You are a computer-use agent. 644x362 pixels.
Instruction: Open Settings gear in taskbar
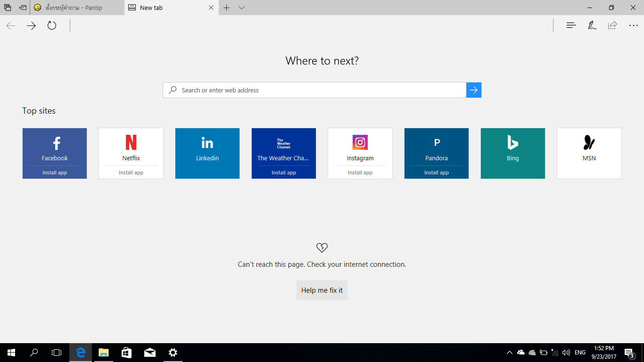coord(173,353)
